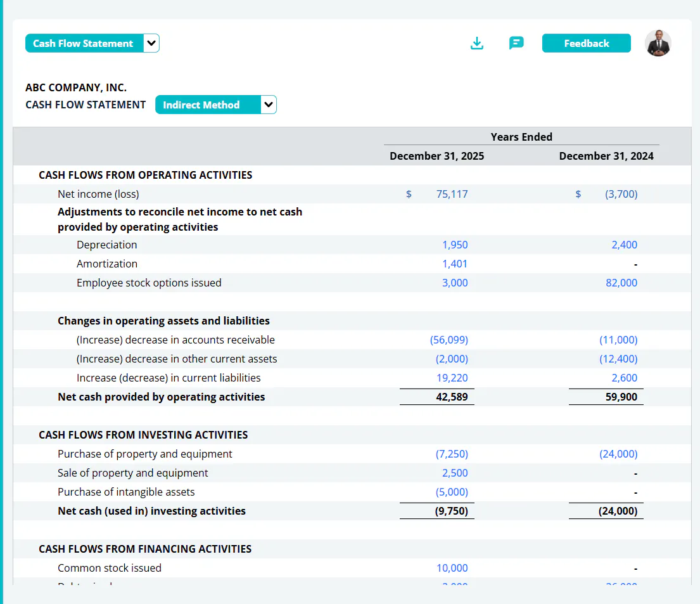
Task: Click the Amortization row label
Action: (x=106, y=264)
